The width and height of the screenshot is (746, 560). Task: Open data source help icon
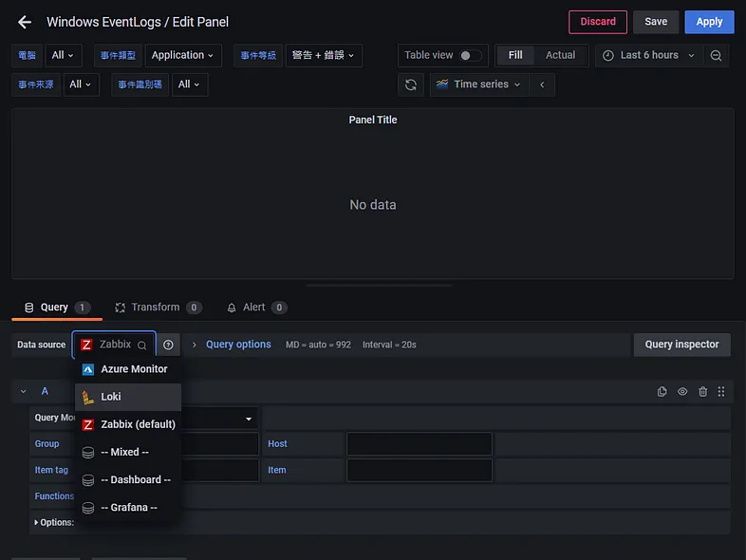168,345
